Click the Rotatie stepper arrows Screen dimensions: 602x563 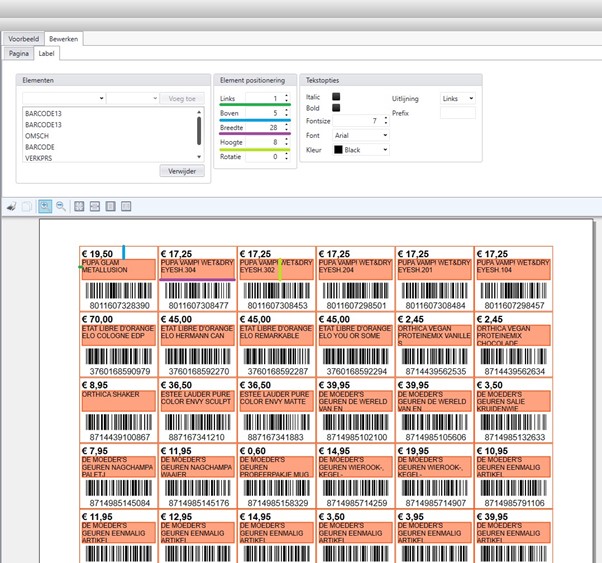coord(286,157)
